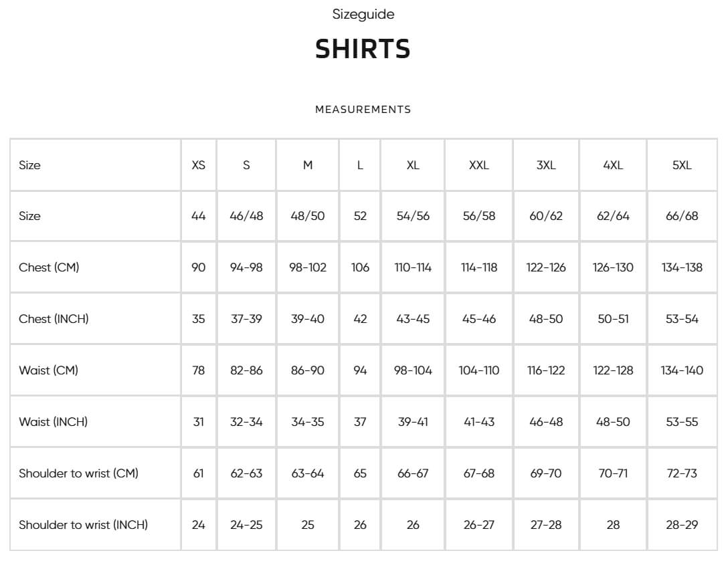
Task: Select the 98-102 chest cell
Action: point(307,267)
